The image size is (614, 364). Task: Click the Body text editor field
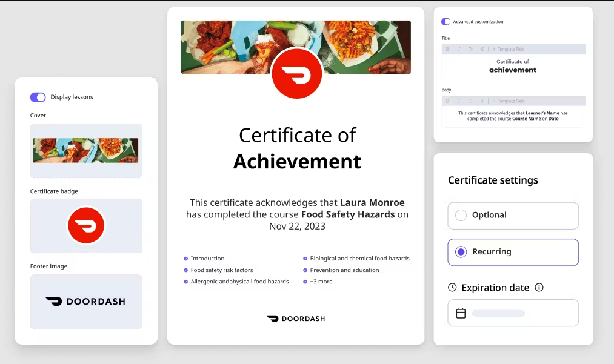click(x=513, y=116)
